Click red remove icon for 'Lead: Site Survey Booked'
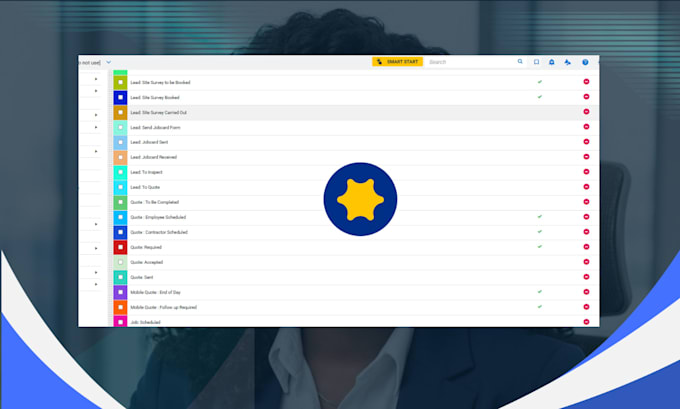 tap(586, 97)
